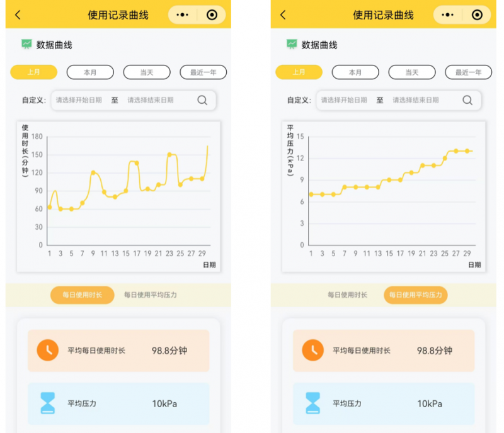The width and height of the screenshot is (504, 433).
Task: Open the start date picker on right screen
Action: click(x=344, y=100)
